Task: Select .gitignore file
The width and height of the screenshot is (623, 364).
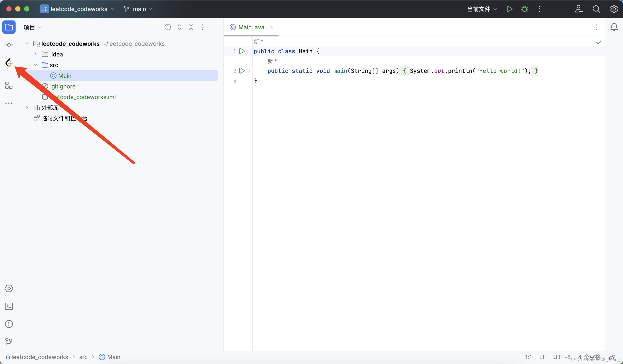Action: click(63, 86)
